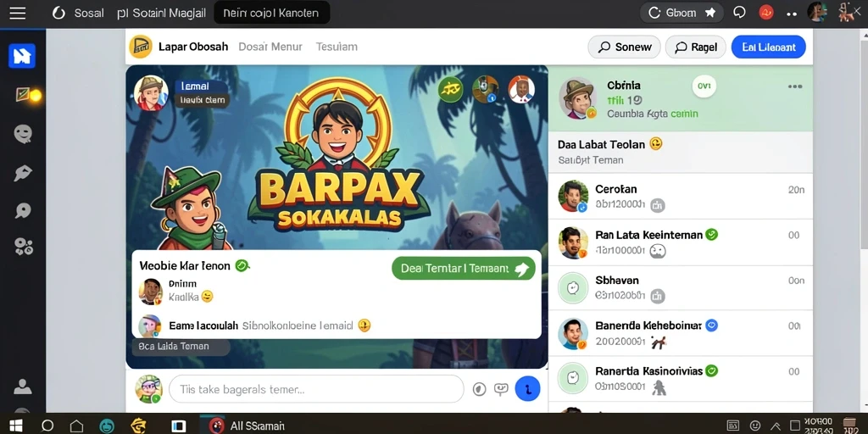
Task: Click the blue round send button
Action: click(x=527, y=389)
